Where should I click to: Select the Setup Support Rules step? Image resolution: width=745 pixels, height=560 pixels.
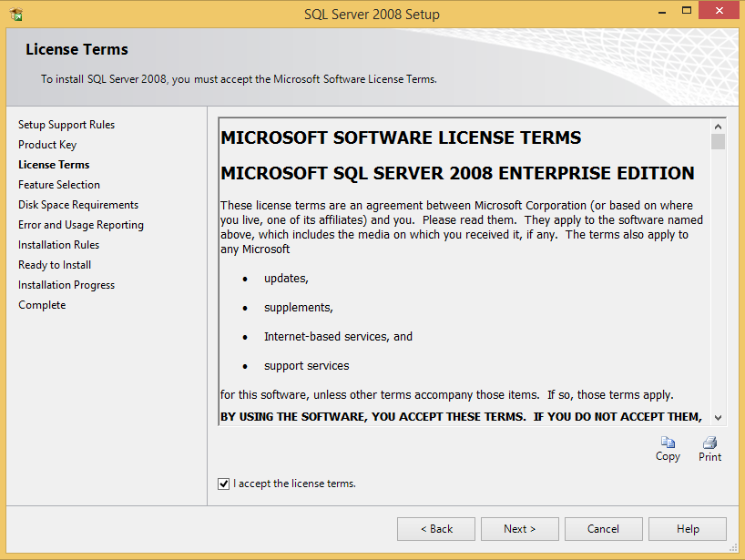click(x=66, y=125)
